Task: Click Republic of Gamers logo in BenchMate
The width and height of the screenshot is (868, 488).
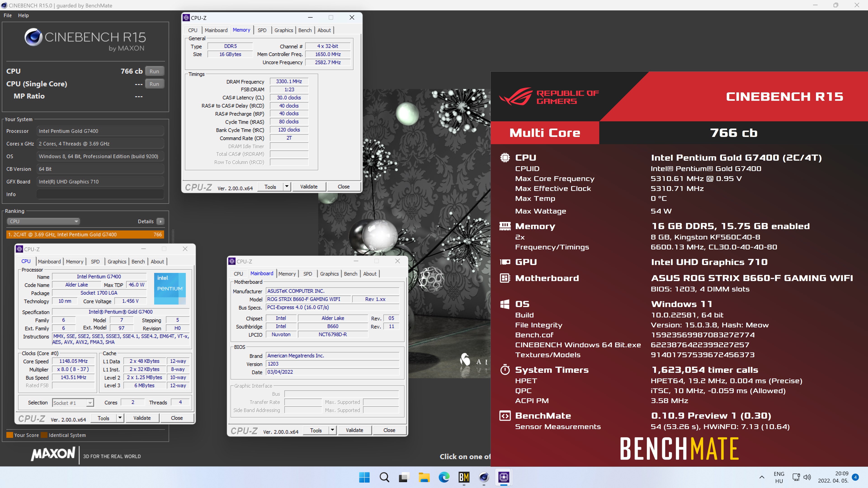Action: (549, 97)
